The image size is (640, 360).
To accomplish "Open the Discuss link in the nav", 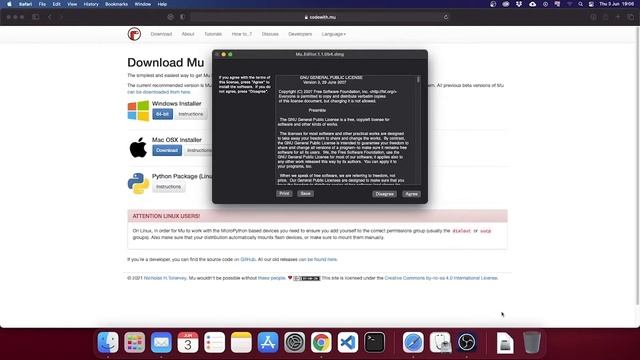I will tap(270, 34).
